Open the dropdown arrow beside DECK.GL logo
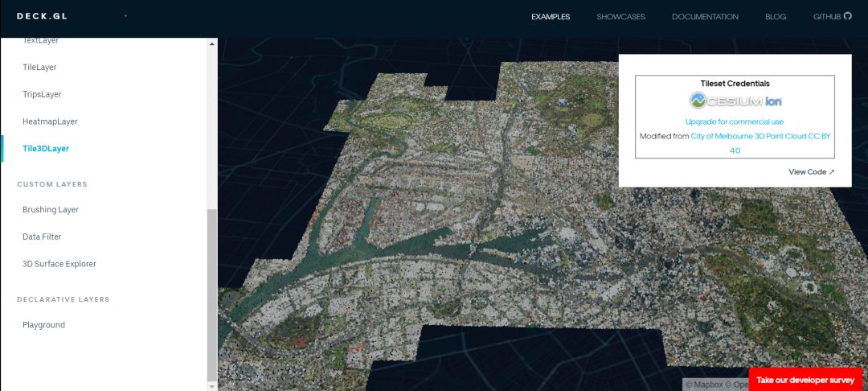 tap(125, 16)
